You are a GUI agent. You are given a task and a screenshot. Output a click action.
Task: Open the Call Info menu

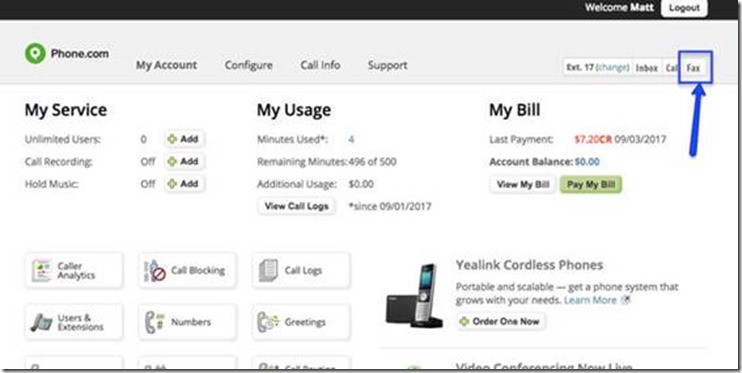pyautogui.click(x=320, y=65)
